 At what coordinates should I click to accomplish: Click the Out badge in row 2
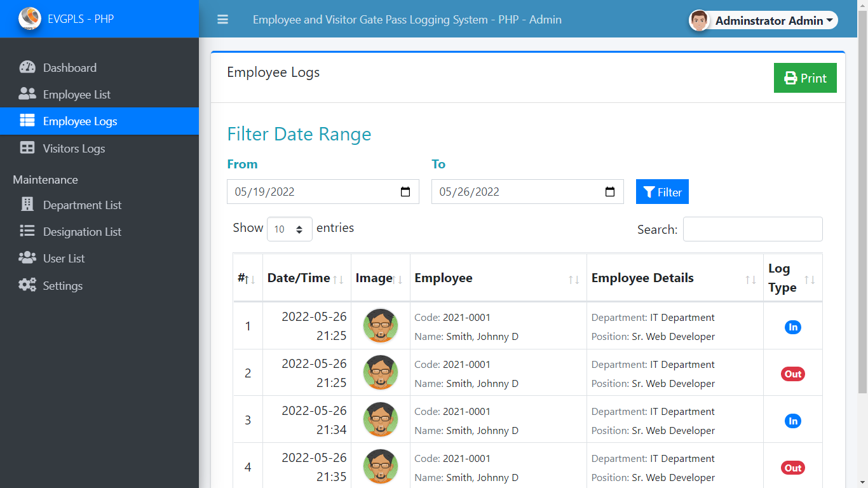[793, 374]
